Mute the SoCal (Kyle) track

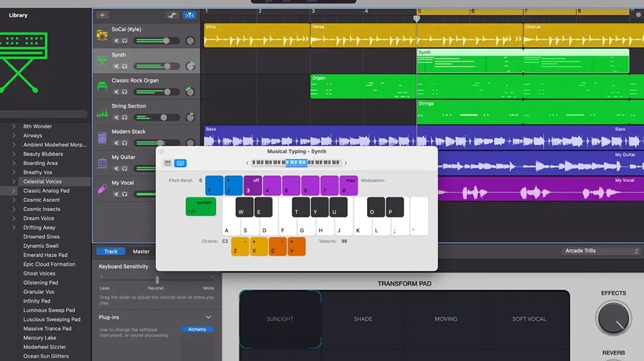coord(116,41)
